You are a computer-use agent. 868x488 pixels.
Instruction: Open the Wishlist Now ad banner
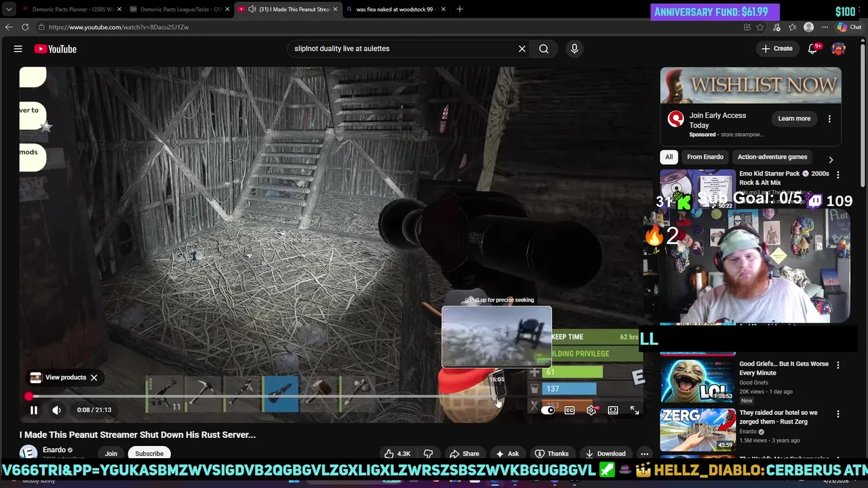tap(751, 85)
